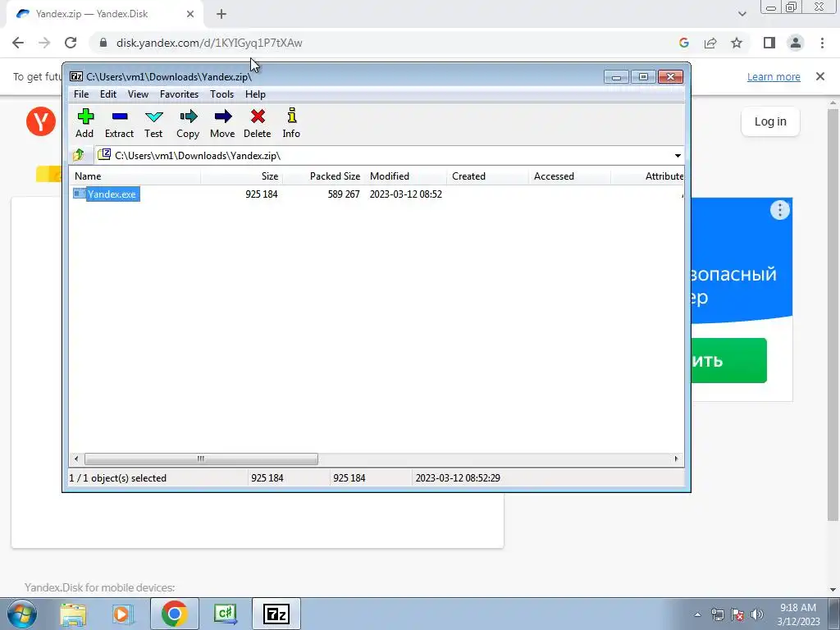Sort by Packed Size column header

coord(323,176)
